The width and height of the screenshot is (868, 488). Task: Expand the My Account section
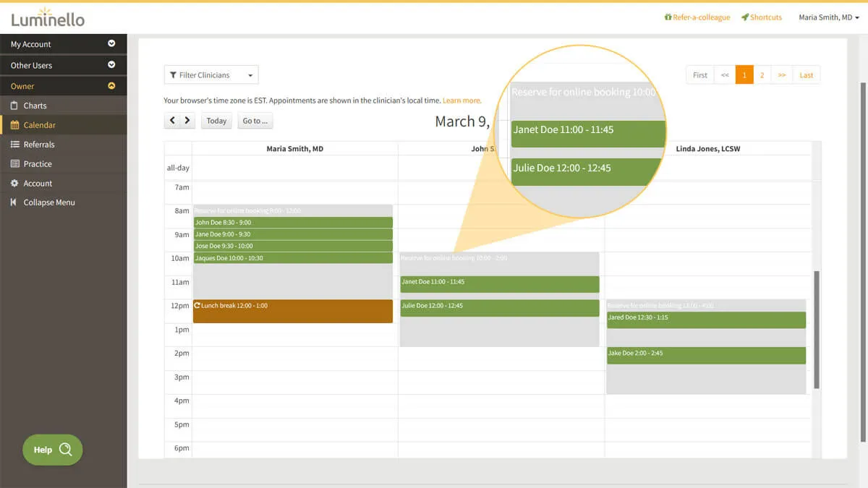[112, 43]
